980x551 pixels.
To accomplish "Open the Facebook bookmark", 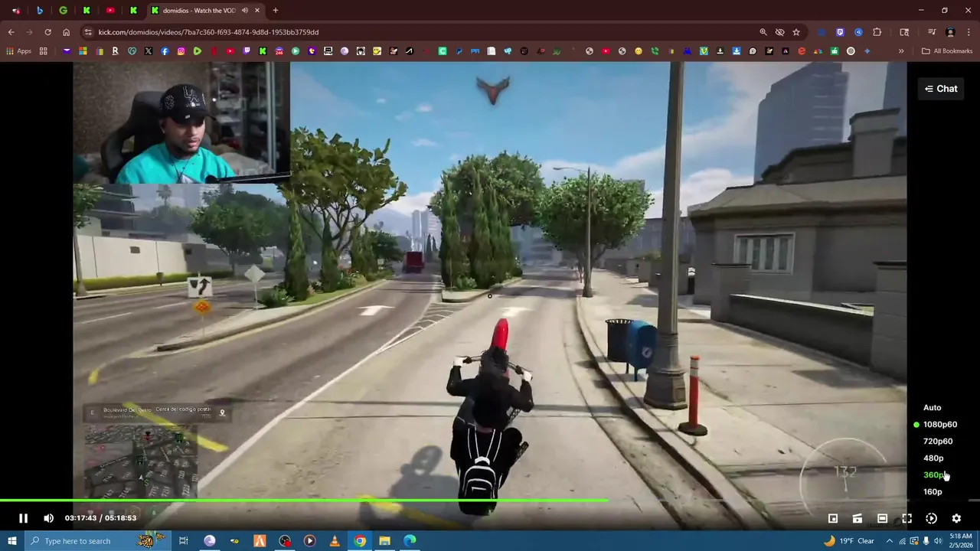I will tap(165, 51).
